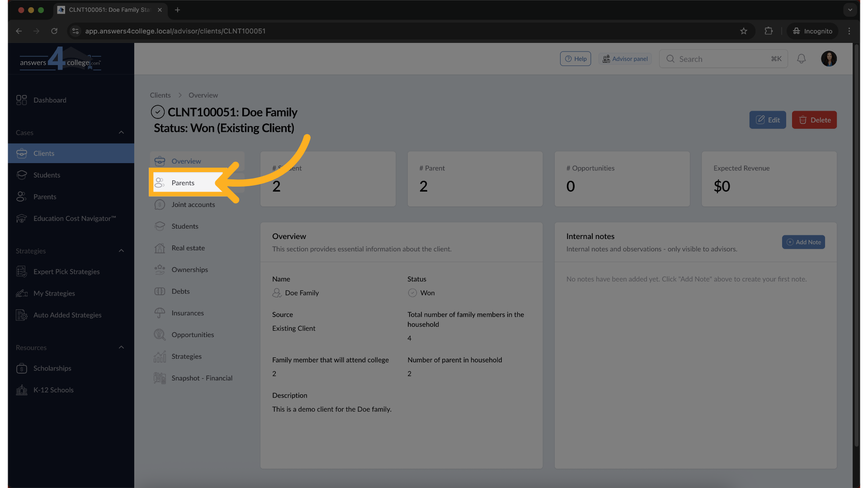868x488 pixels.
Task: Open the Insurances section
Action: pos(187,313)
